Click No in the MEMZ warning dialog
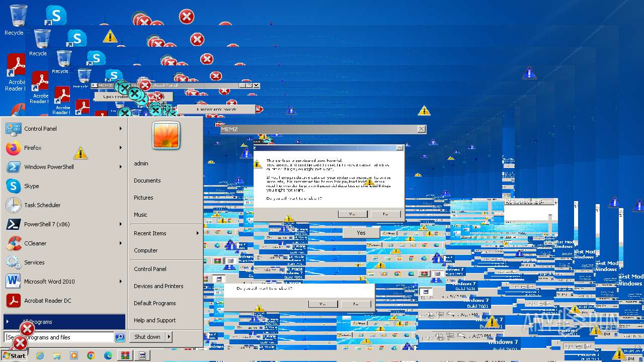644x362 pixels. click(385, 214)
